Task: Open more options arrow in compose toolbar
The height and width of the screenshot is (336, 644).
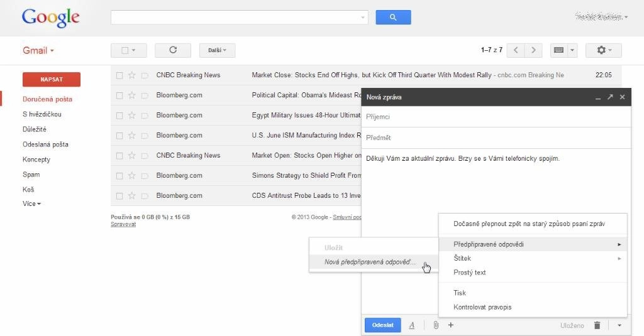Action: click(x=619, y=325)
